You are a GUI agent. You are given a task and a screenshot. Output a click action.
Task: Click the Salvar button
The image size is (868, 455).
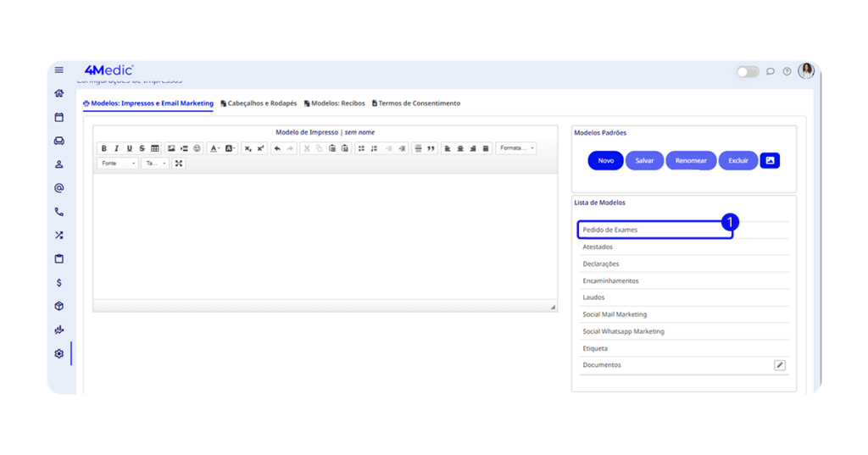tap(644, 161)
